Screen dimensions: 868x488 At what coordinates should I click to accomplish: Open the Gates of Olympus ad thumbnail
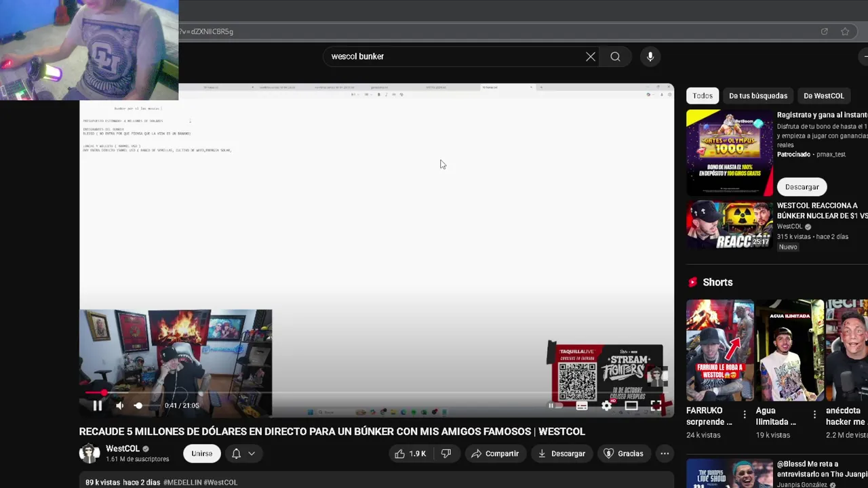(730, 153)
